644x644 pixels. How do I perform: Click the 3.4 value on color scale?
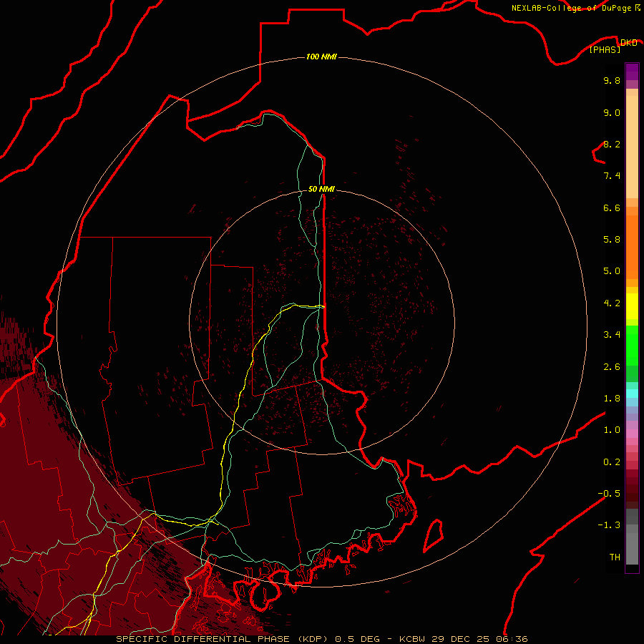[x=612, y=335]
